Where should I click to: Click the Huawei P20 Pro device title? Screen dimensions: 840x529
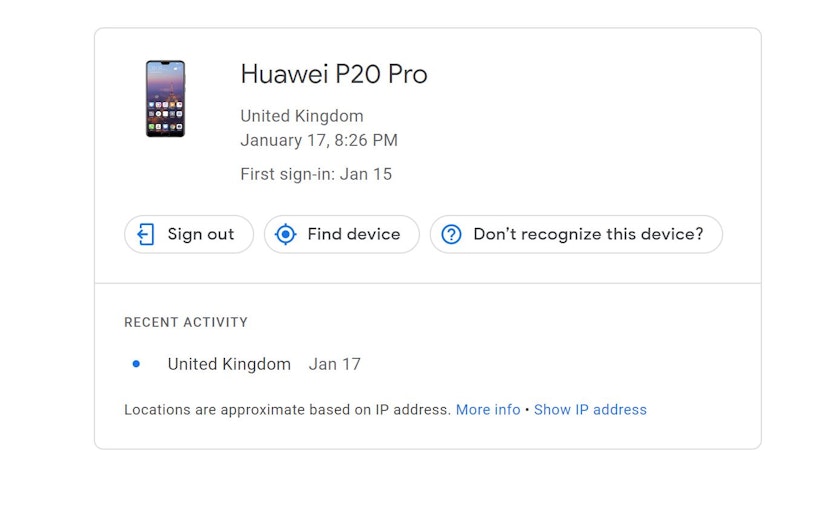pyautogui.click(x=334, y=74)
